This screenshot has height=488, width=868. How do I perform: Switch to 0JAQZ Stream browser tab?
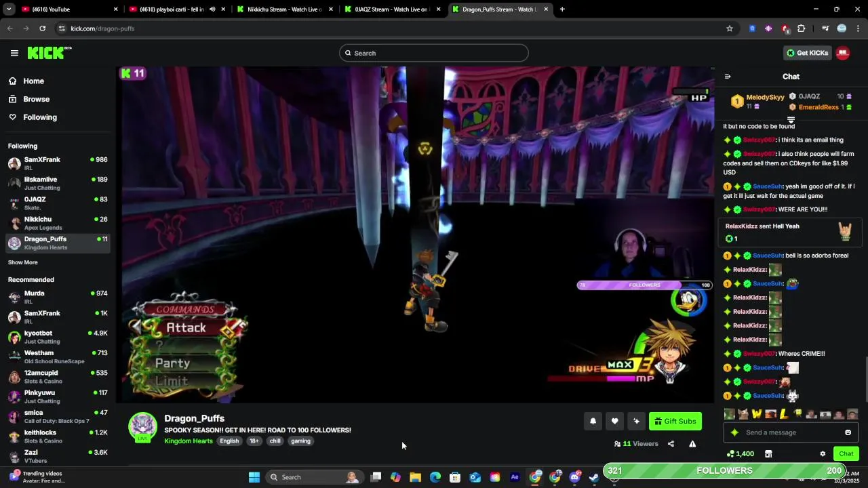392,9
